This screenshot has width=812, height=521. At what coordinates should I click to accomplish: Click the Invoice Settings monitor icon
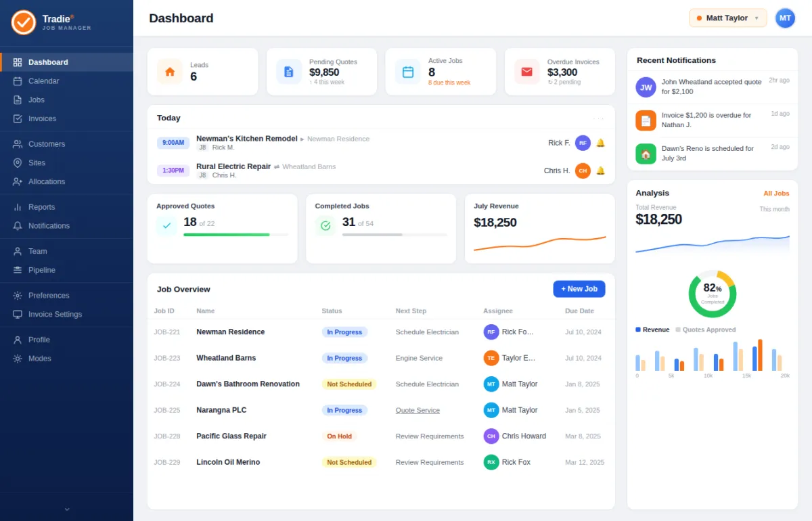[x=18, y=314]
